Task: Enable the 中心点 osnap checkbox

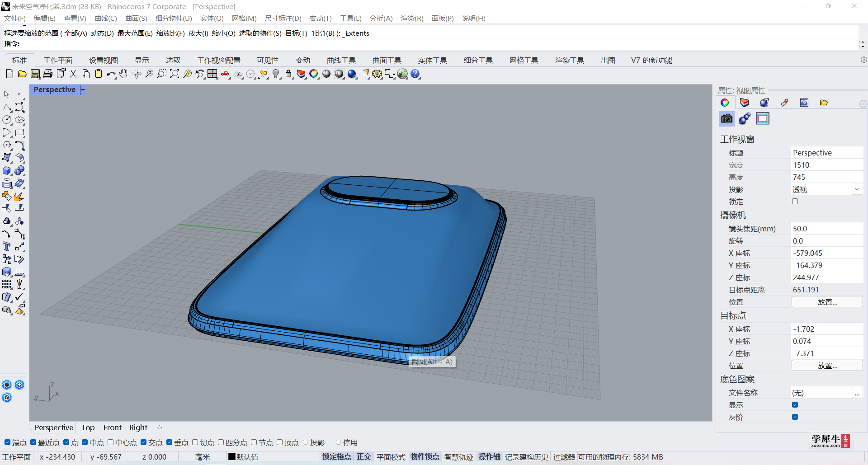Action: tap(110, 442)
